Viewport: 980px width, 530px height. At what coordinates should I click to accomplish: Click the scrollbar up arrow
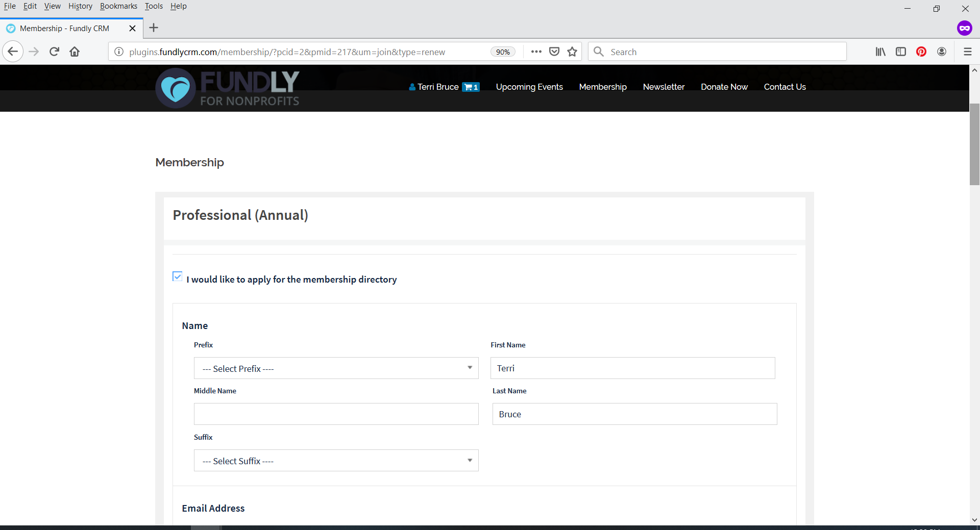tap(974, 70)
